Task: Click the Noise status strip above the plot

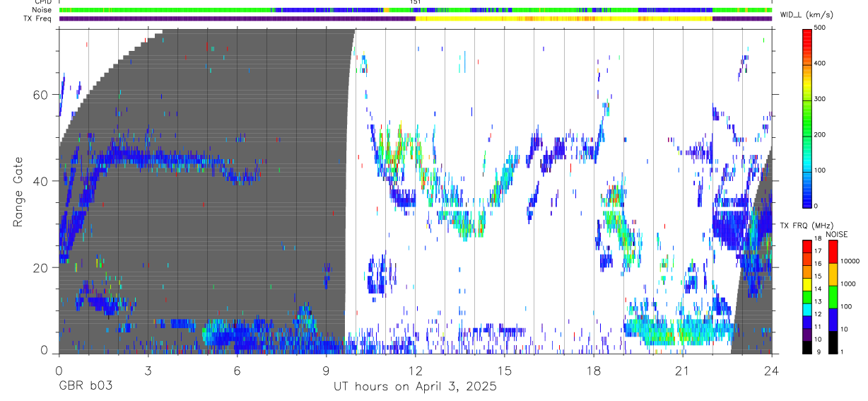Action: [415, 10]
